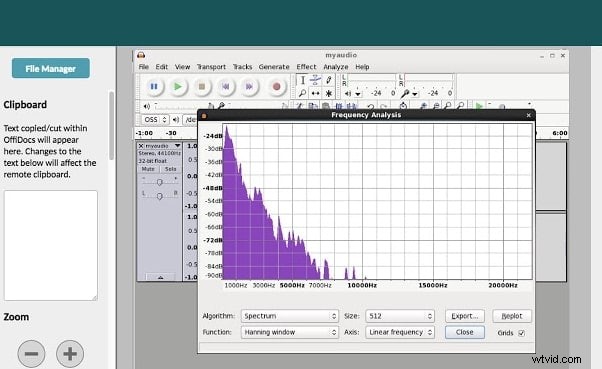Open the Function Hanning window dropdown

290,332
